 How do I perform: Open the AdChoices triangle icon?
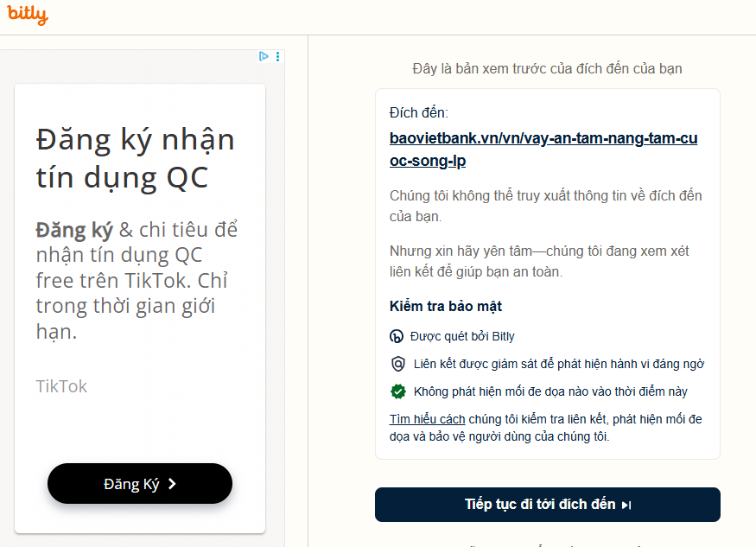pyautogui.click(x=264, y=56)
